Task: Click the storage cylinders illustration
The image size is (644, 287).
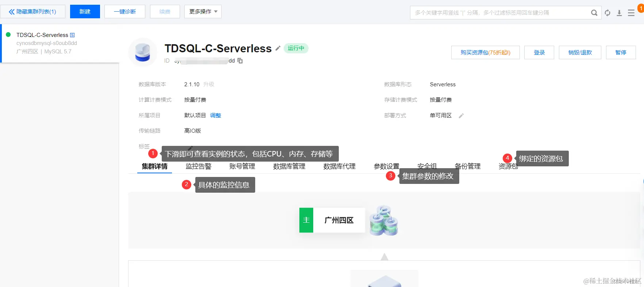Action: 384,220
